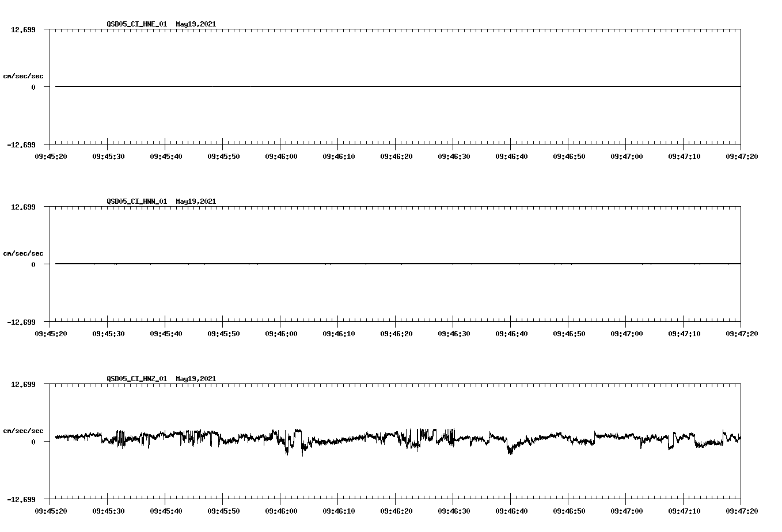Click the 09:45:20 time label under top plot

52,155
